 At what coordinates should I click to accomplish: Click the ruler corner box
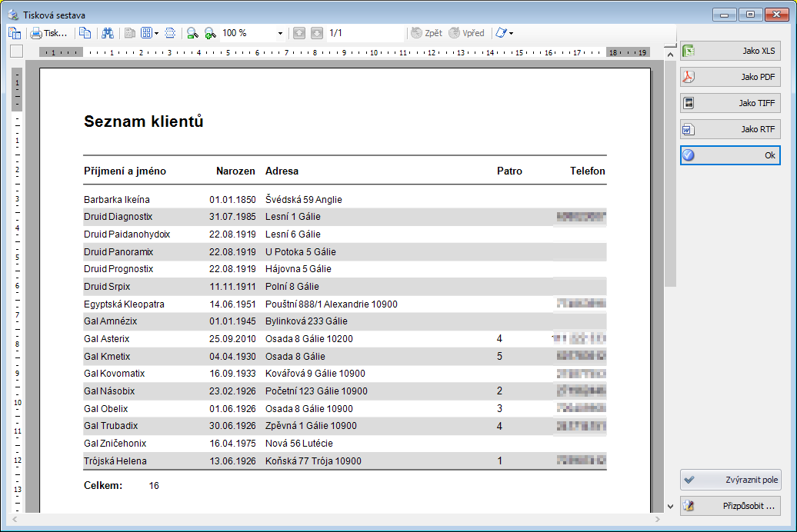point(16,52)
